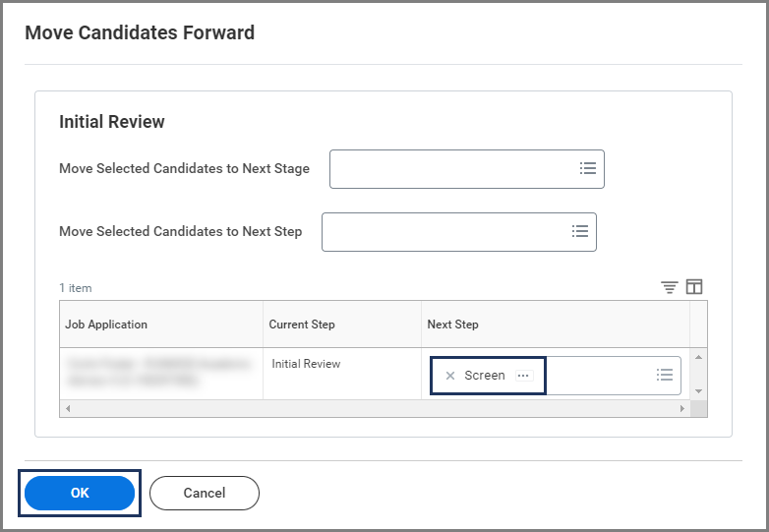Click the table's scroll down arrow

click(x=698, y=390)
